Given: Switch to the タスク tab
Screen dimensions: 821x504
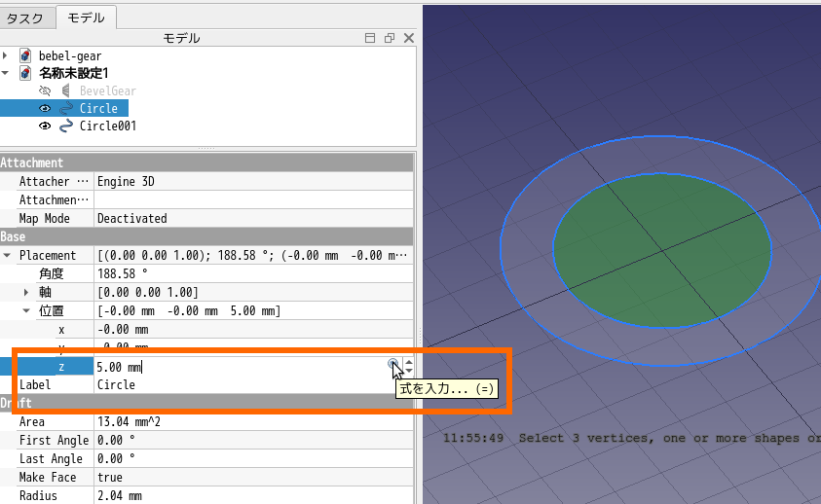Looking at the screenshot, I should 25,18.
